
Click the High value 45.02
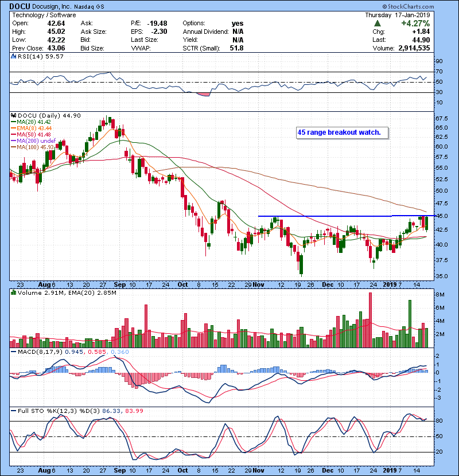56,32
